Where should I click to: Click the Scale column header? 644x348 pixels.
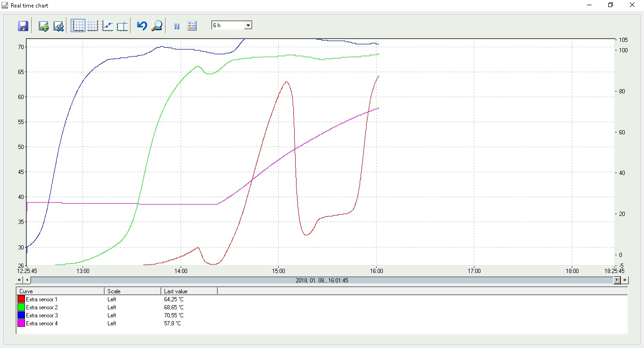tap(132, 291)
